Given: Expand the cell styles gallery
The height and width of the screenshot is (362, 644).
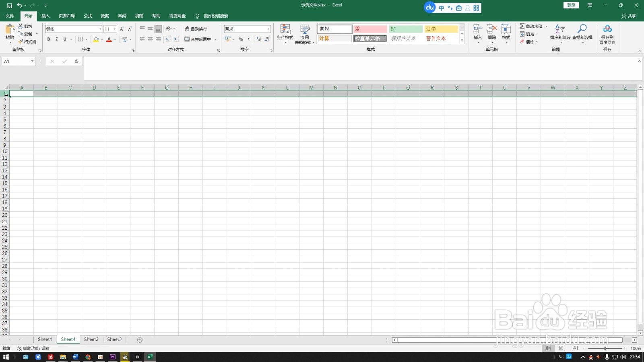Looking at the screenshot, I should [x=462, y=41].
